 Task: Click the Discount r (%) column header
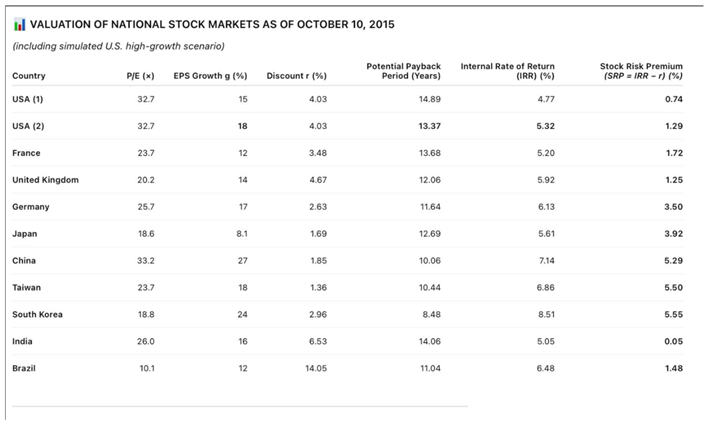point(297,76)
